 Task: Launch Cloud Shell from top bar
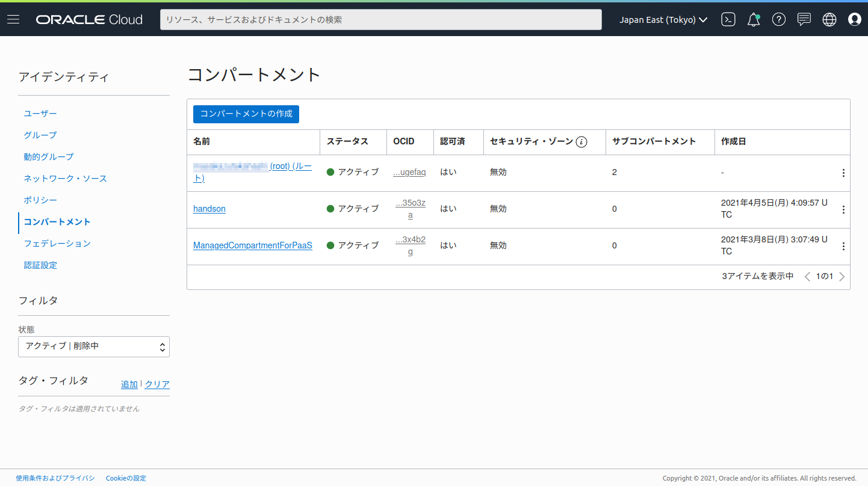pos(728,19)
